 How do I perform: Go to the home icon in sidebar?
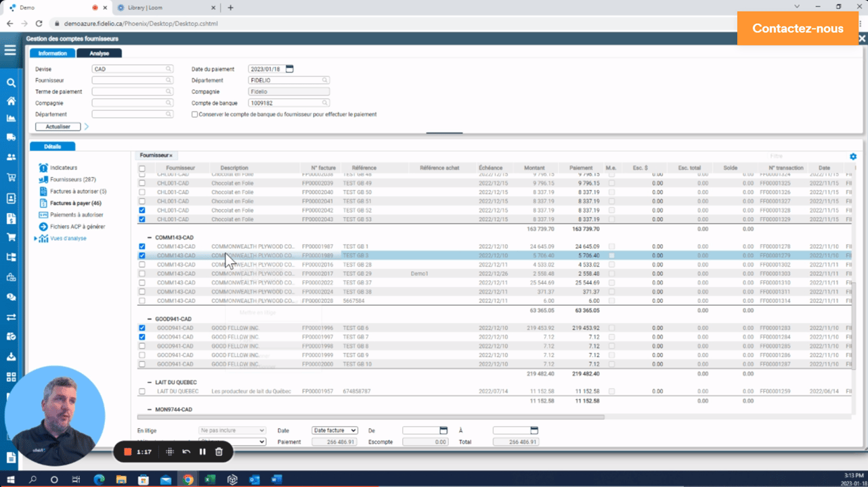(x=11, y=101)
